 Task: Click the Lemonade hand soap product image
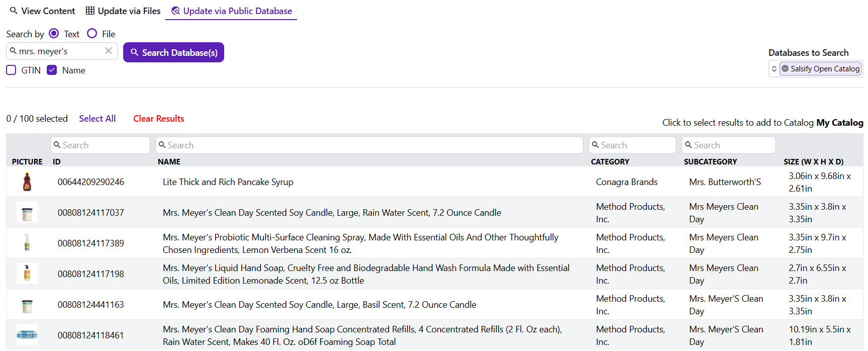(27, 274)
